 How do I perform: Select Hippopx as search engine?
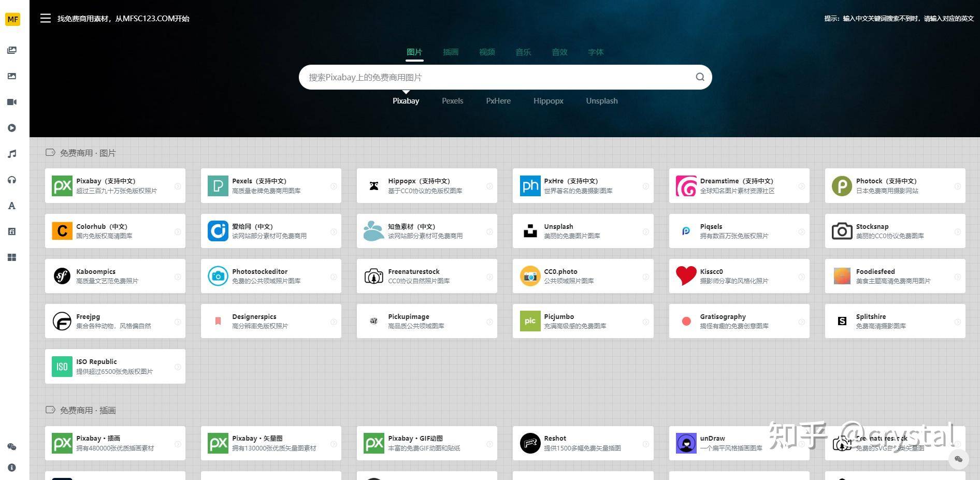pyautogui.click(x=549, y=101)
